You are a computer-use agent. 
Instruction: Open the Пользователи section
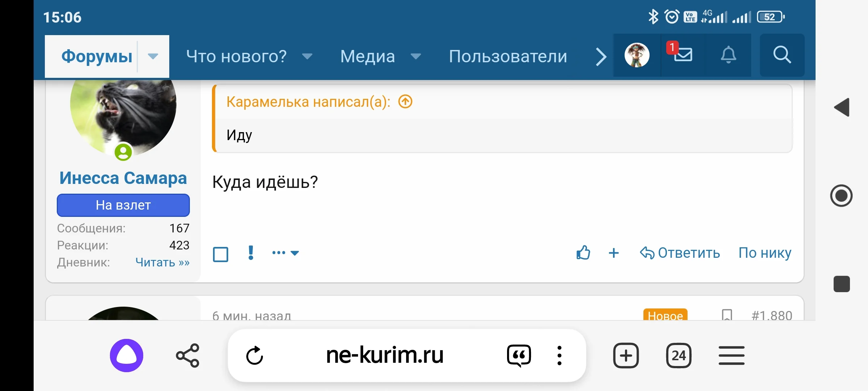pos(507,56)
